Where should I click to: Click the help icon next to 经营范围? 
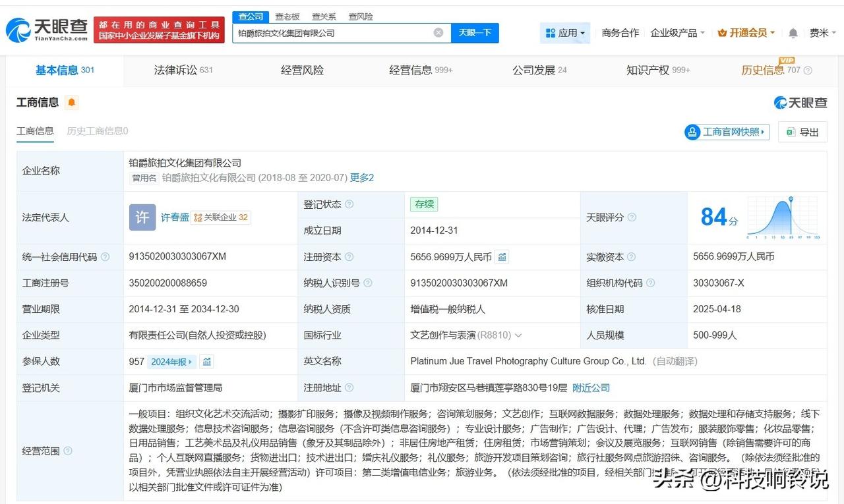(x=67, y=451)
